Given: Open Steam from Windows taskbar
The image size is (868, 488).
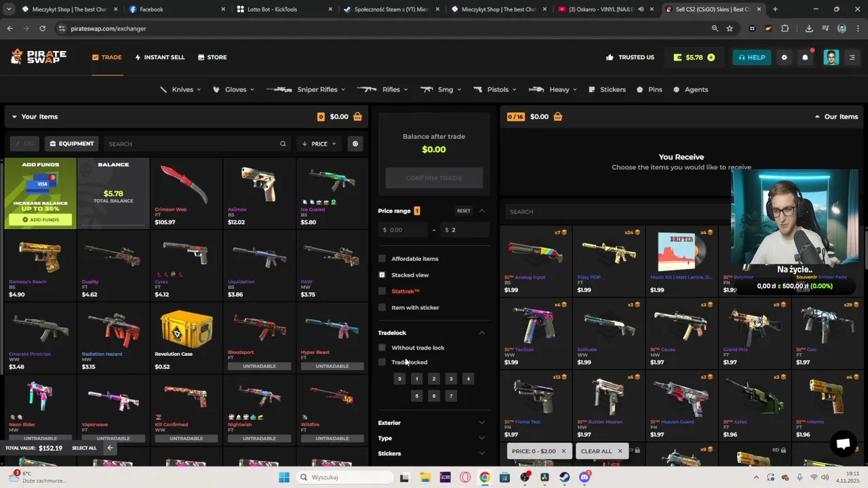Looking at the screenshot, I should (x=564, y=477).
